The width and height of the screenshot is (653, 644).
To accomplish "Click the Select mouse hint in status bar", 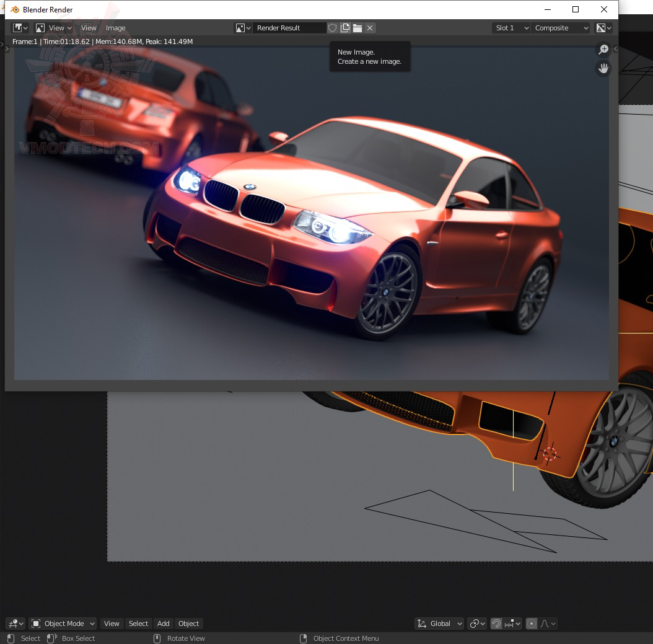I will (24, 638).
